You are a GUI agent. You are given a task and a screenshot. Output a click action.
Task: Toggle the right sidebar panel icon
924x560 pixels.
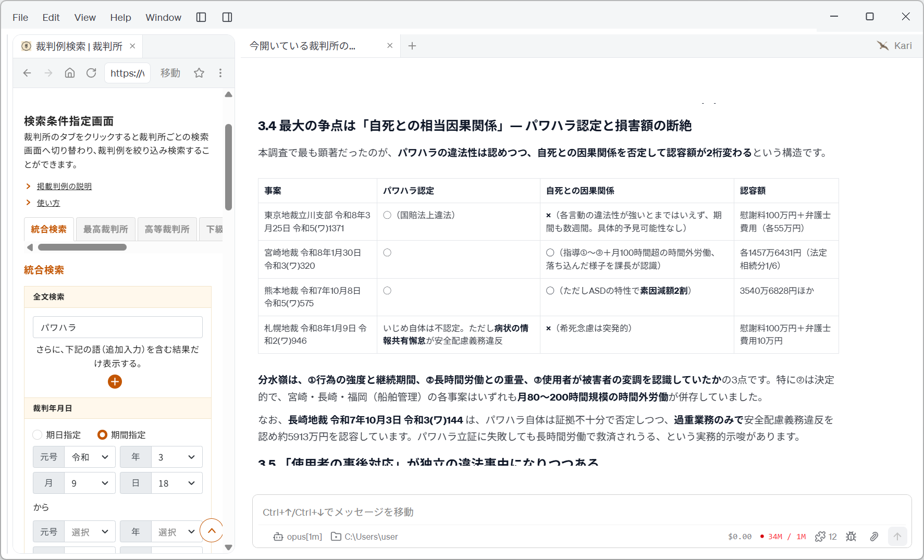(227, 17)
